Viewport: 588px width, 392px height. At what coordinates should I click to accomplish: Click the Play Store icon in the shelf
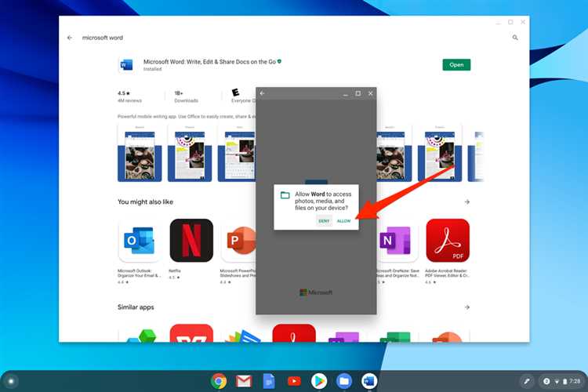[x=319, y=381]
